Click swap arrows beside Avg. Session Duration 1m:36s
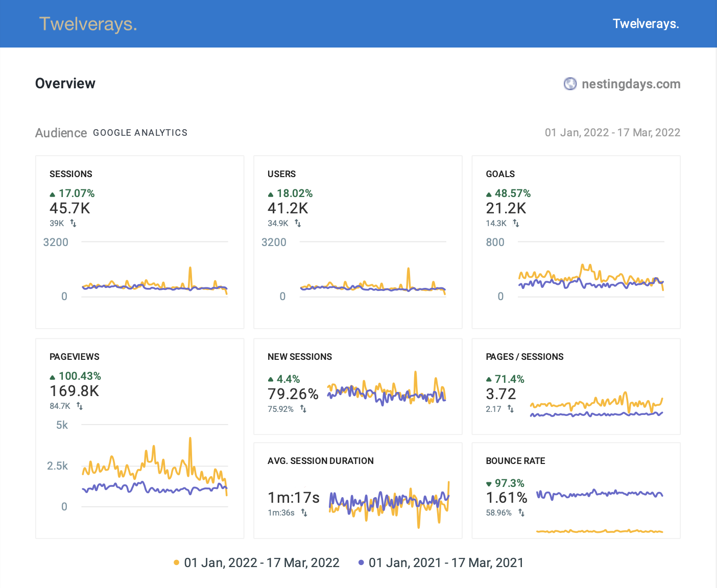Viewport: 717px width, 588px height. tap(304, 512)
